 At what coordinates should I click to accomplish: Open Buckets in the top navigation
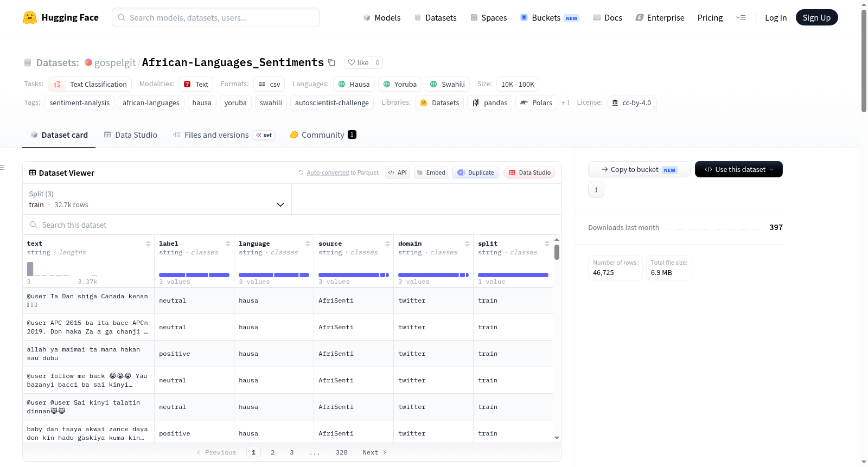click(x=550, y=17)
